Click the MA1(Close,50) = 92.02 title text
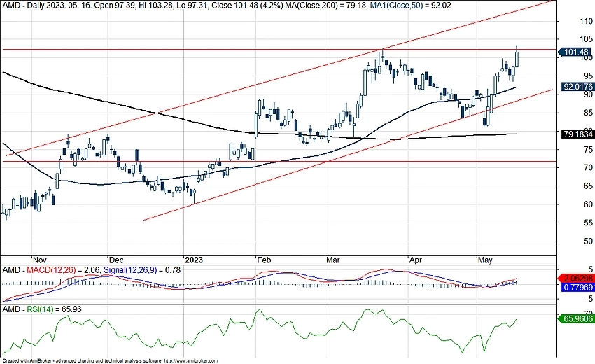 click(409, 6)
